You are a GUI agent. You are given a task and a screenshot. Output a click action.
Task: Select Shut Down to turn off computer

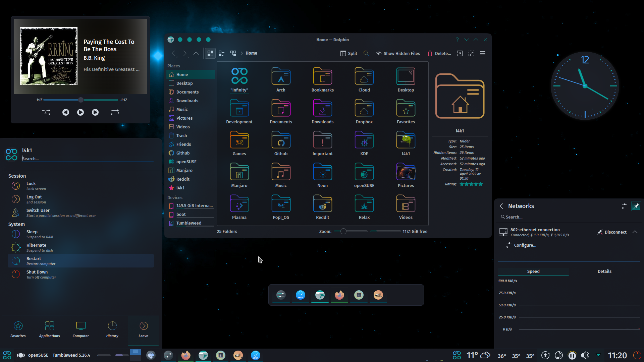(37, 274)
